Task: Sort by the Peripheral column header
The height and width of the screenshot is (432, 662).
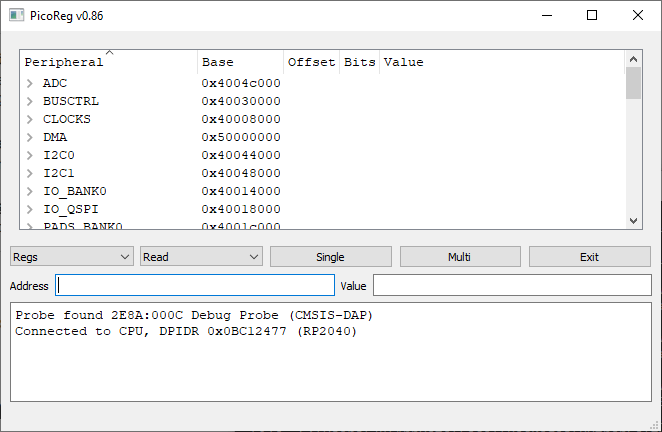Action: (x=108, y=62)
